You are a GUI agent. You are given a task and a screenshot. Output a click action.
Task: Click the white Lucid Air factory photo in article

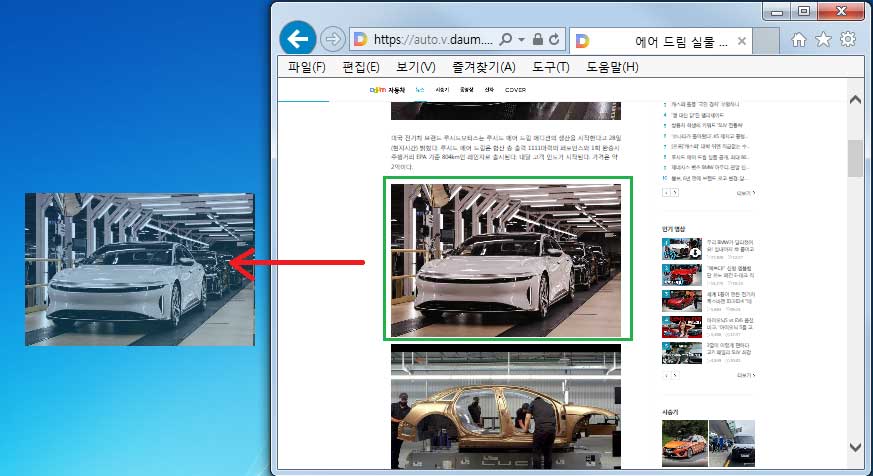506,261
